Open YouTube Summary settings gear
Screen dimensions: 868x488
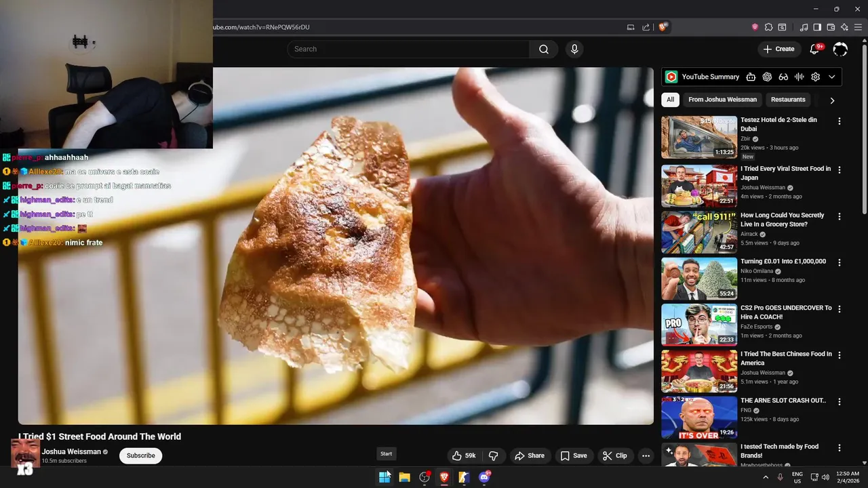(816, 77)
